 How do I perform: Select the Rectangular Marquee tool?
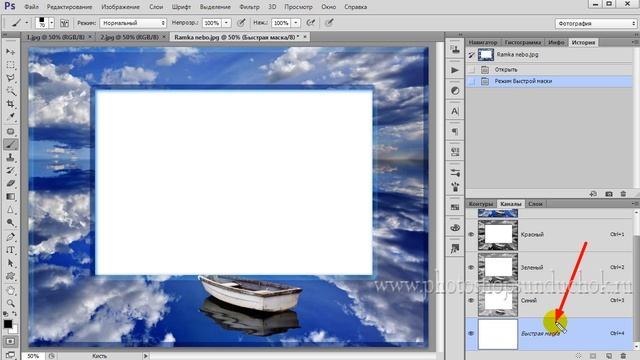click(11, 65)
